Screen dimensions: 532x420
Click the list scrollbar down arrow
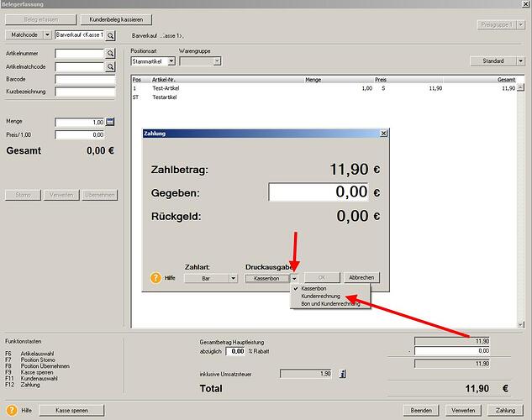click(x=520, y=325)
